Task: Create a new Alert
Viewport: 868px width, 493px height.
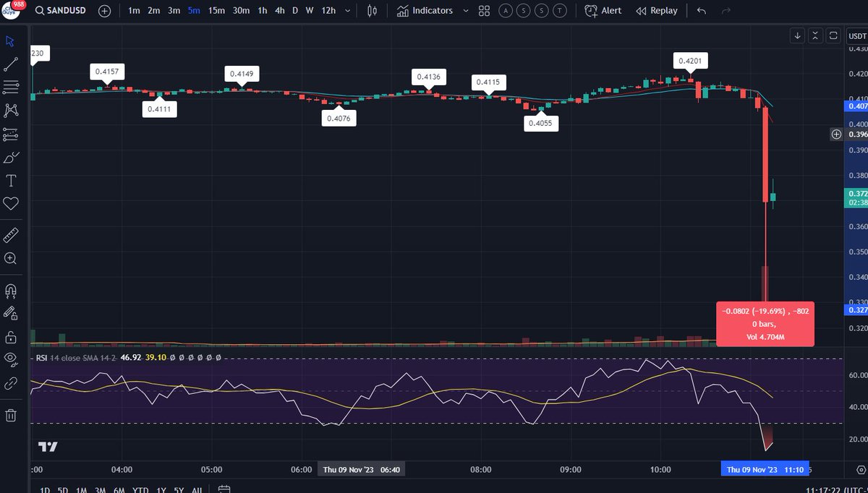Action: (x=603, y=10)
